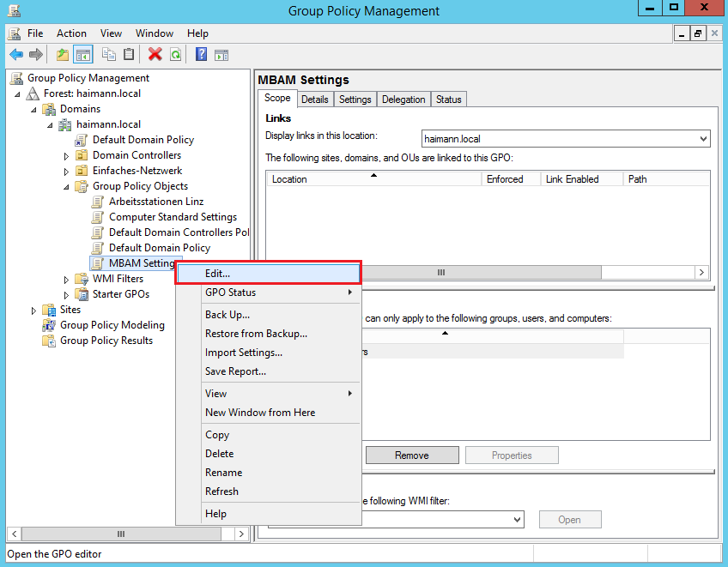This screenshot has width=728, height=567.
Task: Toggle the Show/Hide Console Tree icon
Action: click(x=83, y=55)
